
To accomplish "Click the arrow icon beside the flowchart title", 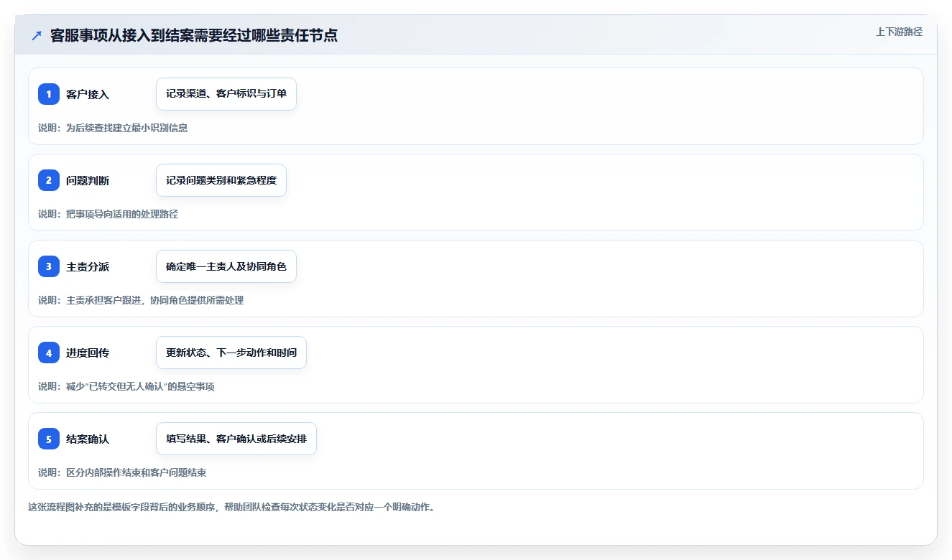I will pyautogui.click(x=37, y=35).
